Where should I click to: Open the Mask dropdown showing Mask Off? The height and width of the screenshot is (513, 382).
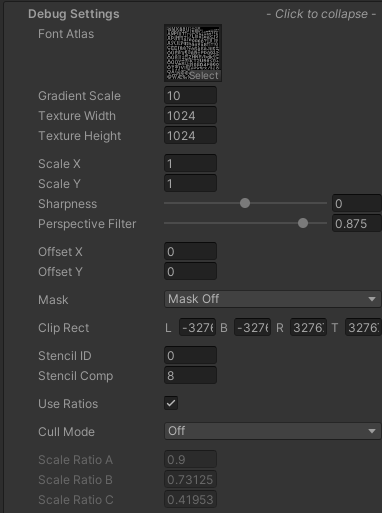click(272, 299)
